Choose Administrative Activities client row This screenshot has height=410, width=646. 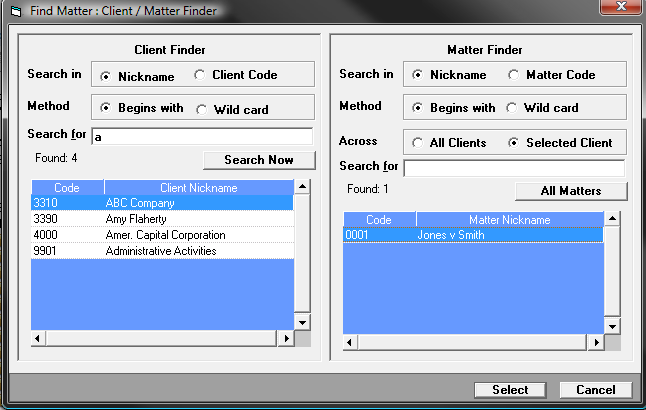tap(162, 251)
